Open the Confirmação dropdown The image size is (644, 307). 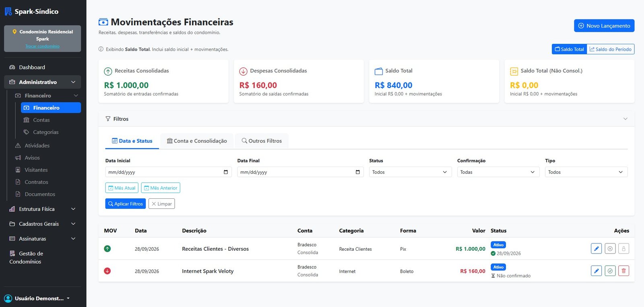click(498, 172)
